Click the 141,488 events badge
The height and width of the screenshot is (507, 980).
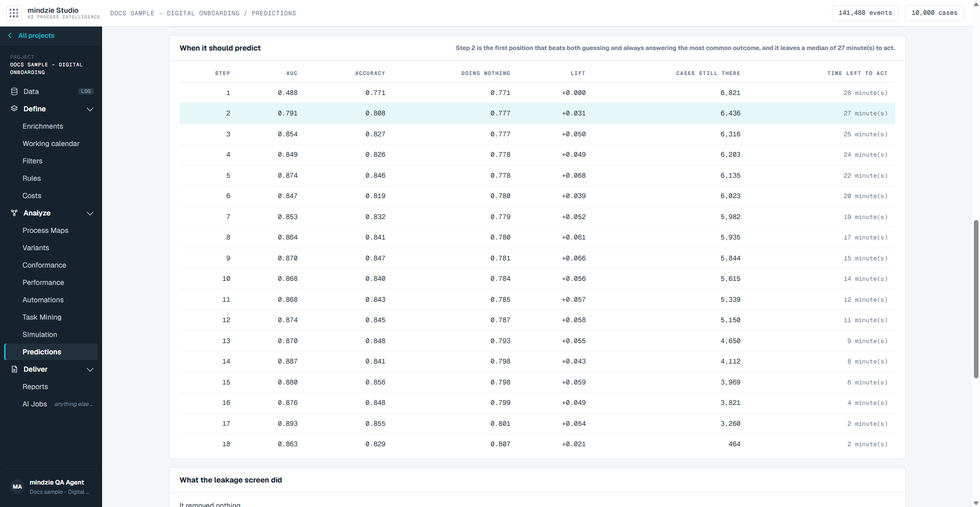pos(865,13)
